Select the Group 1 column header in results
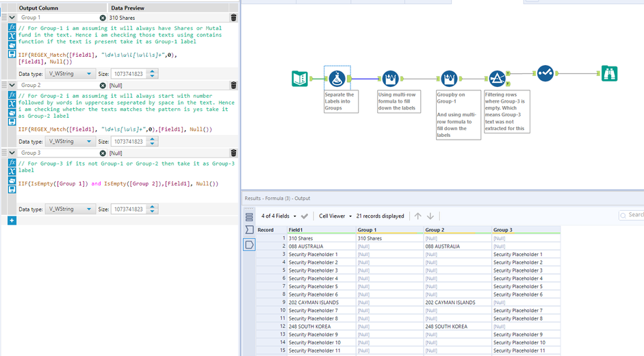This screenshot has height=356, width=644. [390, 230]
